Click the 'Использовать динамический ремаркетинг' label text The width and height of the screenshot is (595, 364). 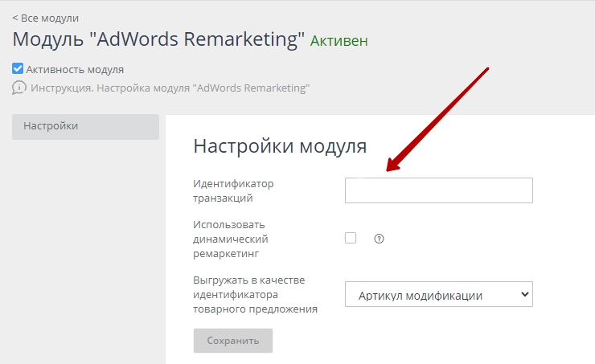[x=231, y=239]
